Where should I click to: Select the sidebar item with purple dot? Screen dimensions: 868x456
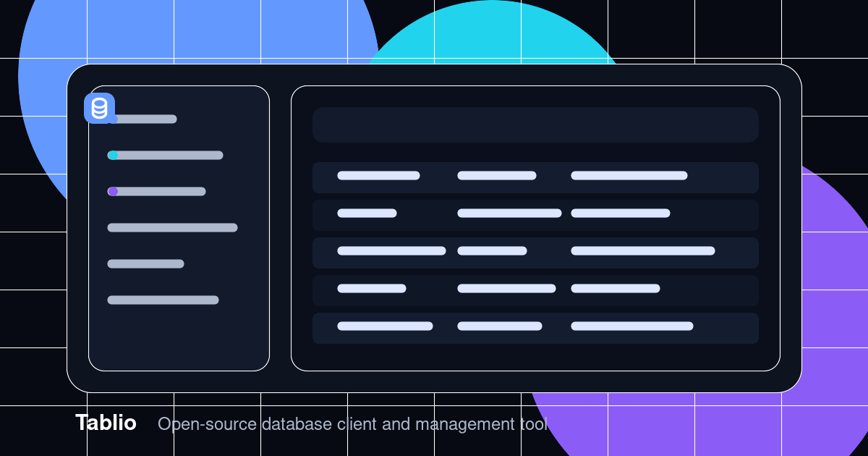point(156,191)
